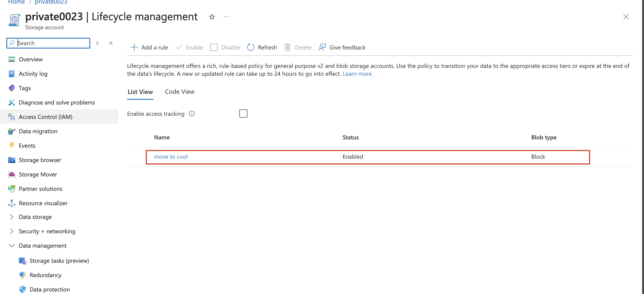Click the private0023 breadcrumb link
The width and height of the screenshot is (644, 294).
(51, 2)
